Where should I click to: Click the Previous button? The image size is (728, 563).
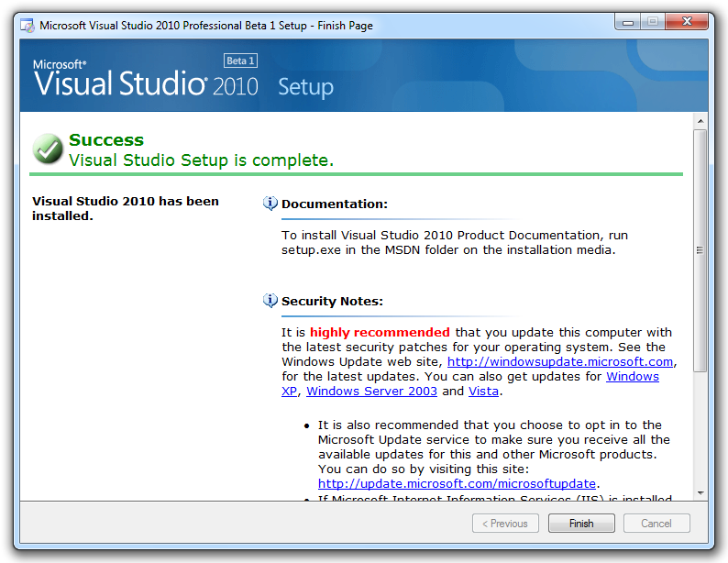click(x=505, y=523)
